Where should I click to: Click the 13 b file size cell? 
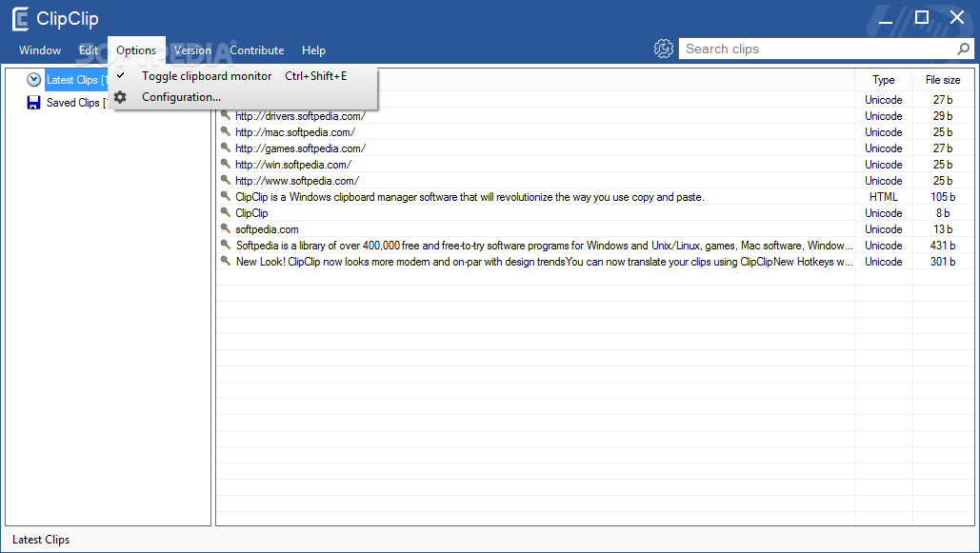[x=943, y=229]
